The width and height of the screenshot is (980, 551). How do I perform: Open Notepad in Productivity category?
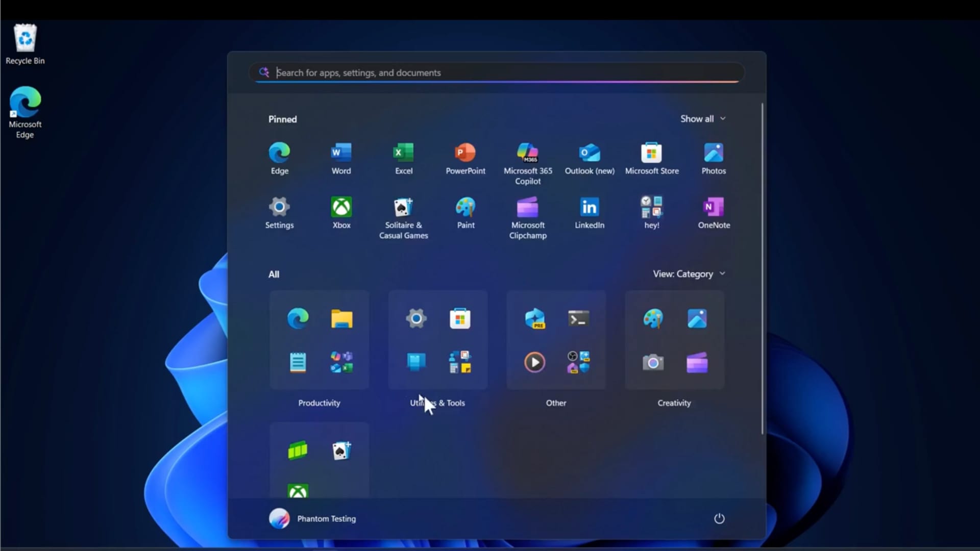pyautogui.click(x=298, y=362)
